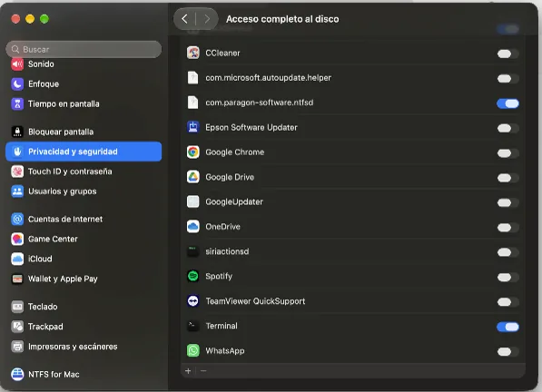Click the Game Center icon

point(17,239)
